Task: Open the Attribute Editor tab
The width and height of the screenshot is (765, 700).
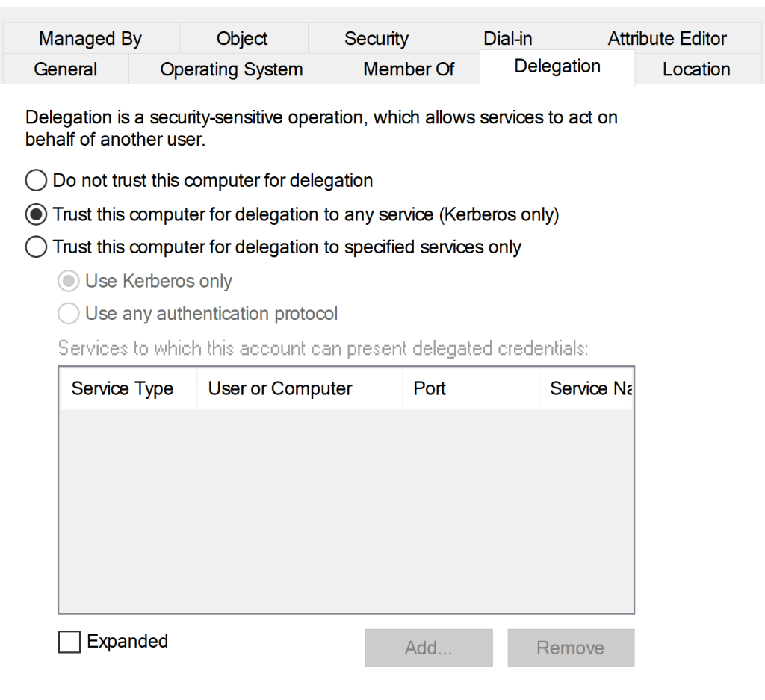Action: pos(666,39)
